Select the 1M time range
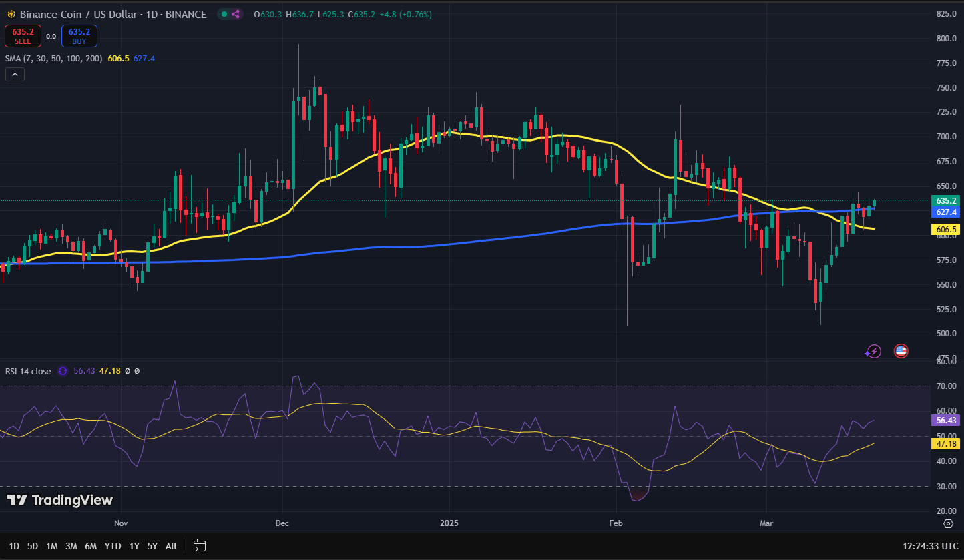Image resolution: width=964 pixels, height=560 pixels. point(52,546)
